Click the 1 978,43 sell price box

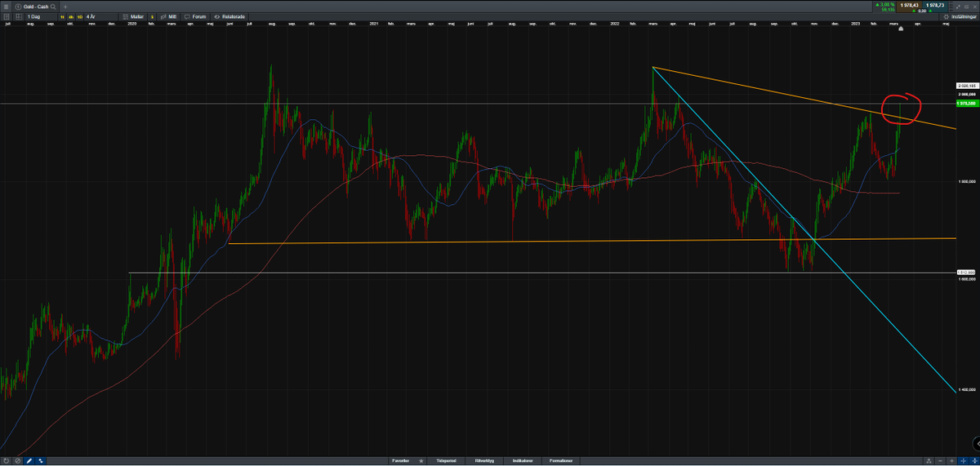coord(909,7)
